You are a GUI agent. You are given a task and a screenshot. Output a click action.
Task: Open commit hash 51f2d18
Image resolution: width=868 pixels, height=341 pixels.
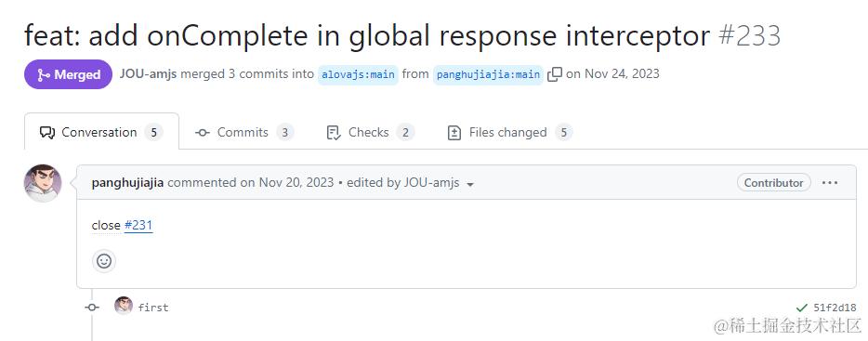point(835,308)
